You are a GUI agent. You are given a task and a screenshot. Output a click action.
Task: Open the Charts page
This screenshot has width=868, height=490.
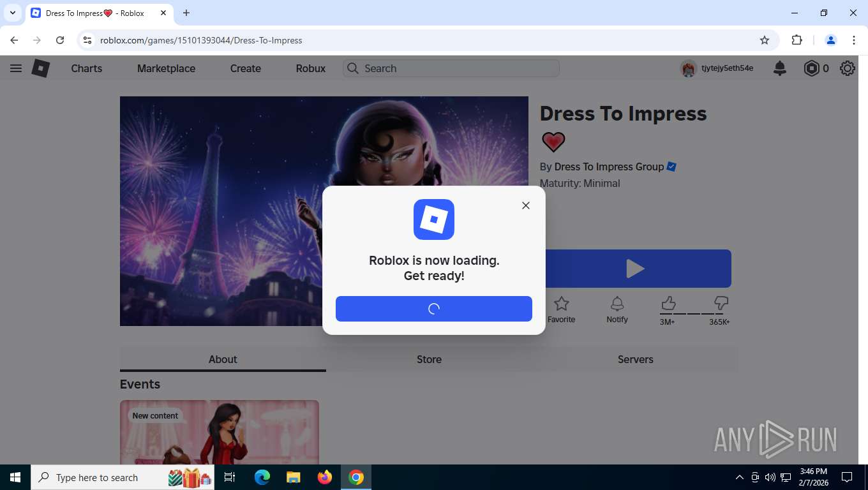pos(87,68)
